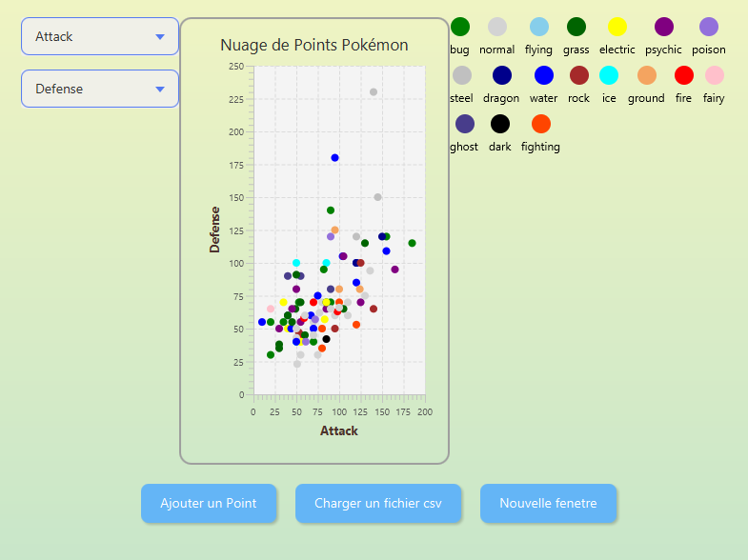
Task: Choose the flying type light-blue legend circle
Action: [539, 27]
